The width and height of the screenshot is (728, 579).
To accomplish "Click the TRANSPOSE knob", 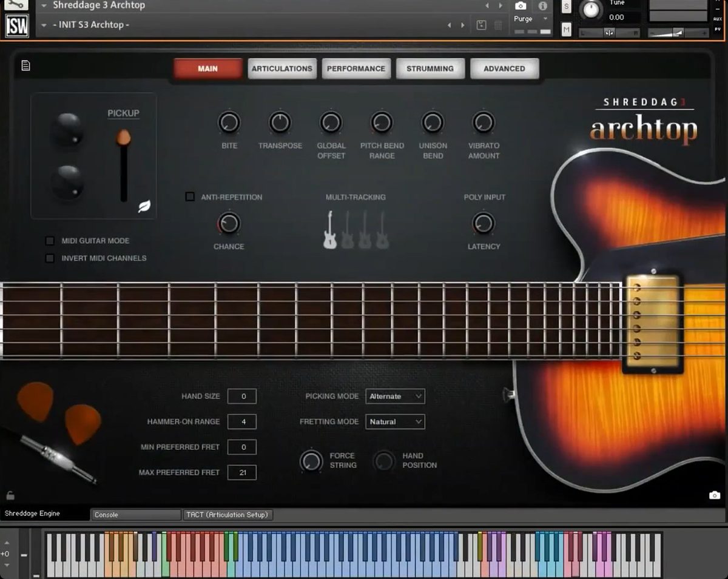I will tap(280, 122).
